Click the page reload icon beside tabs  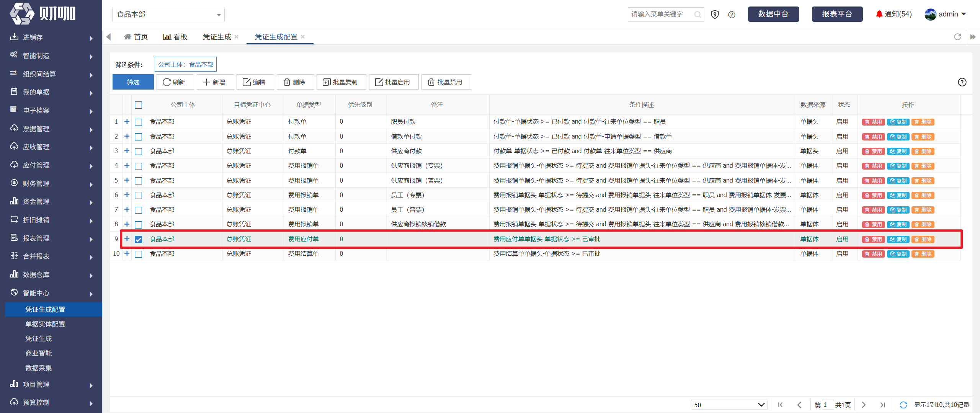(x=957, y=37)
